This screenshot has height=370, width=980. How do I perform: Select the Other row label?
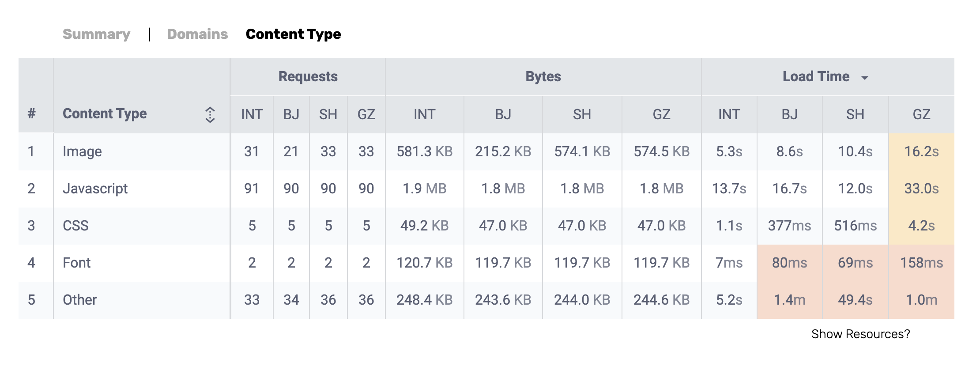click(79, 300)
